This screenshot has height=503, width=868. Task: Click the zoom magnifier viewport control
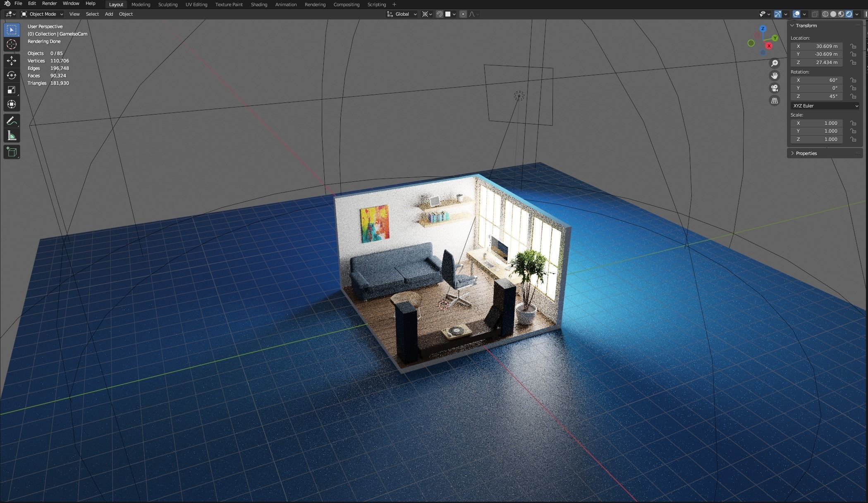click(x=775, y=63)
